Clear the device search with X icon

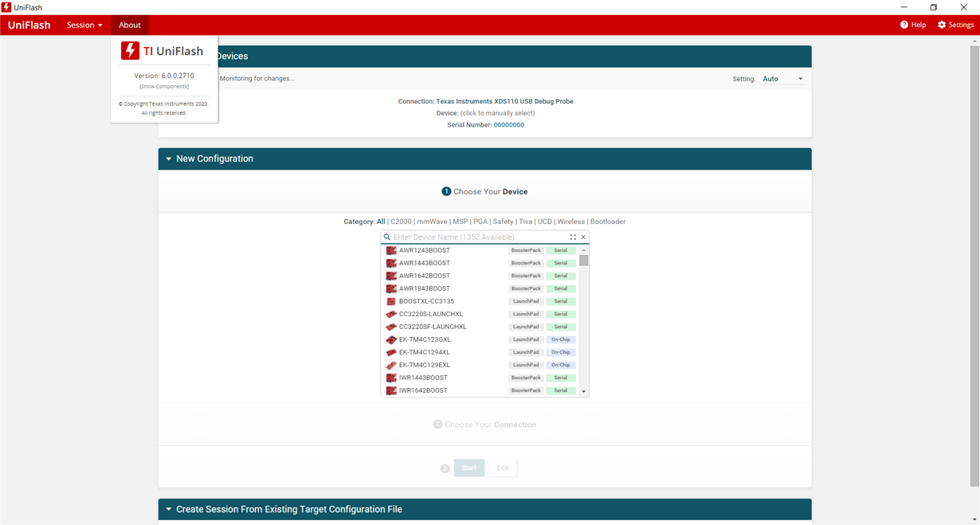(x=583, y=237)
